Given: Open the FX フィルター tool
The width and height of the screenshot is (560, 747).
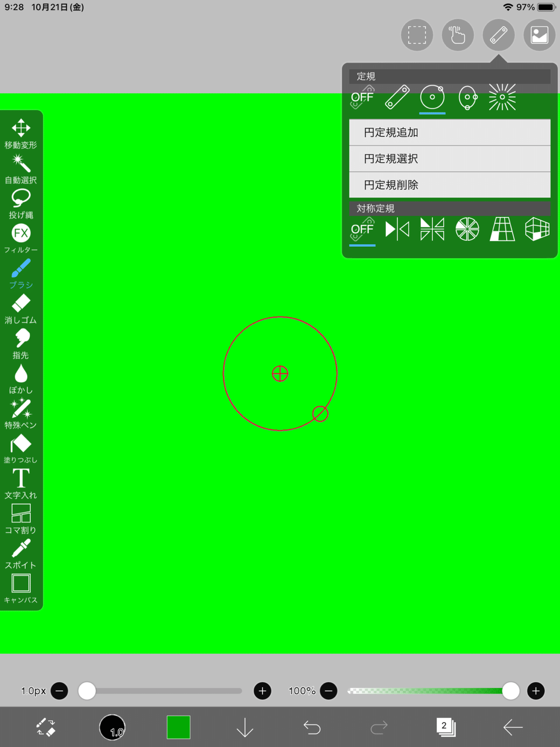Looking at the screenshot, I should tap(21, 239).
